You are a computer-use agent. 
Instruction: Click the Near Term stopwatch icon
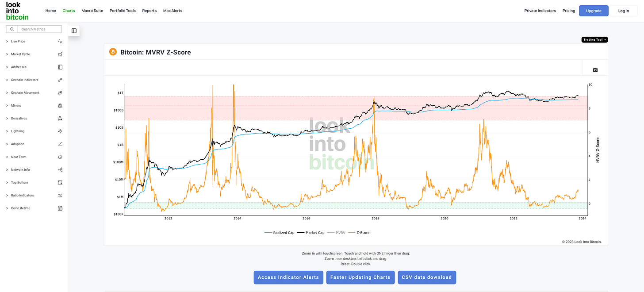[60, 157]
